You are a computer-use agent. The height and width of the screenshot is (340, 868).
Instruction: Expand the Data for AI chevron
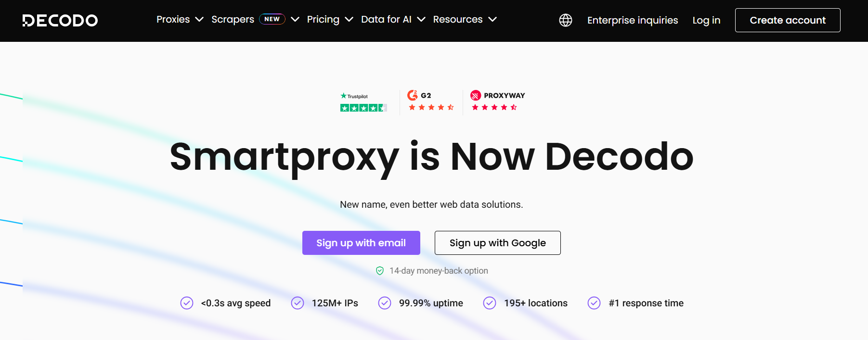pyautogui.click(x=421, y=19)
